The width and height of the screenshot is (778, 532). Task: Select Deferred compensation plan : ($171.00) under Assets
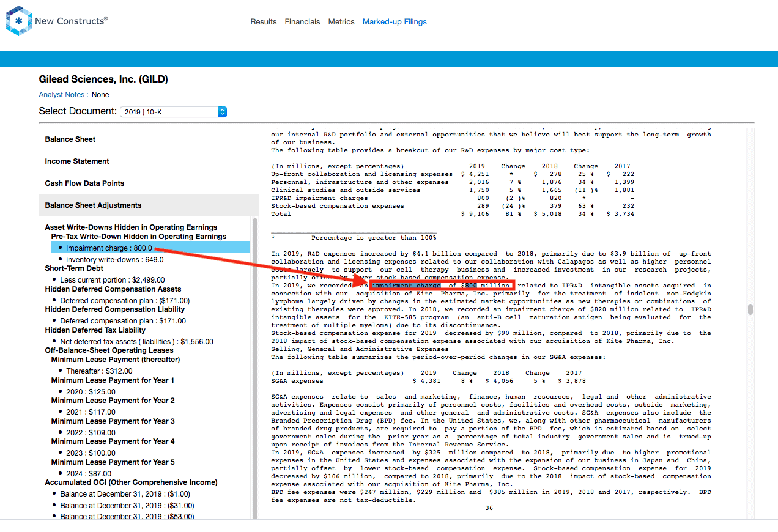[125, 301]
